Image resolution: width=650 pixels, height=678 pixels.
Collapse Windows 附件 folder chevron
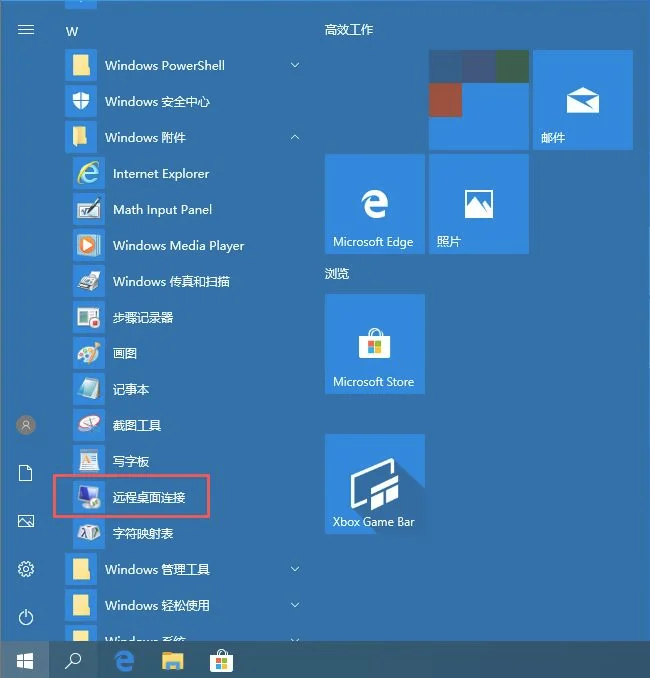click(x=295, y=137)
